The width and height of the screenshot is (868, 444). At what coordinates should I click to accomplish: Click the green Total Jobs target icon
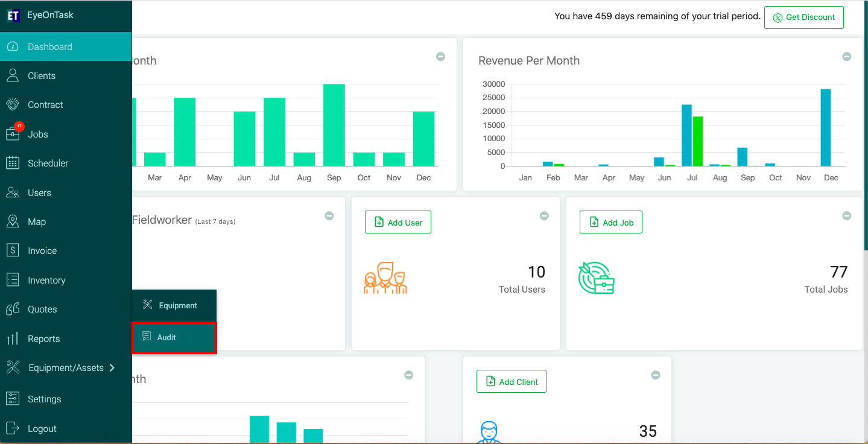596,278
